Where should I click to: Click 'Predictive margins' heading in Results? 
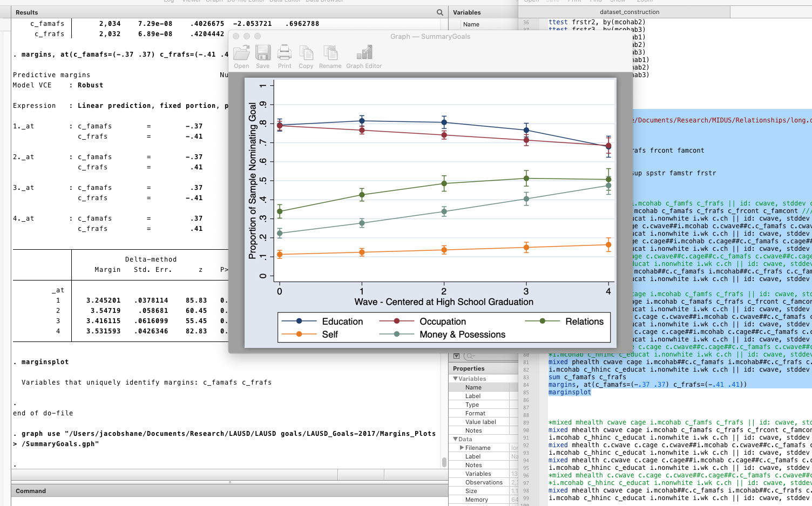(51, 75)
